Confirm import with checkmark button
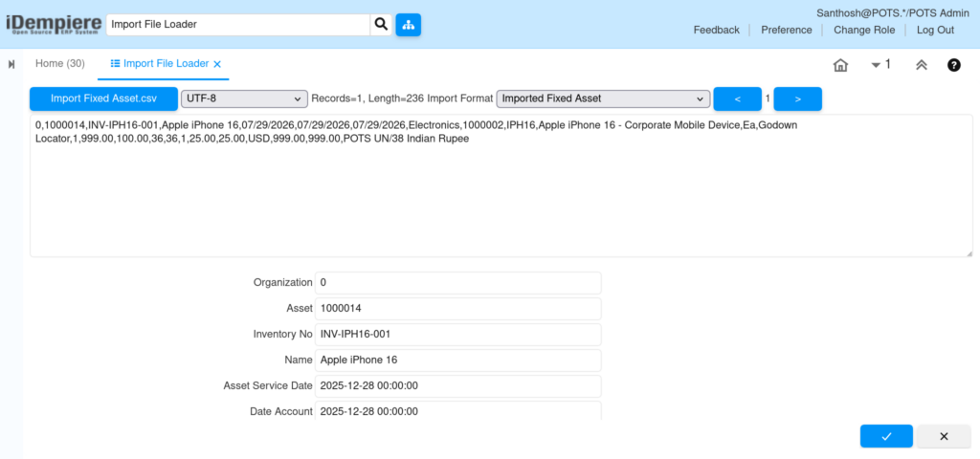This screenshot has width=980, height=459. point(886,436)
